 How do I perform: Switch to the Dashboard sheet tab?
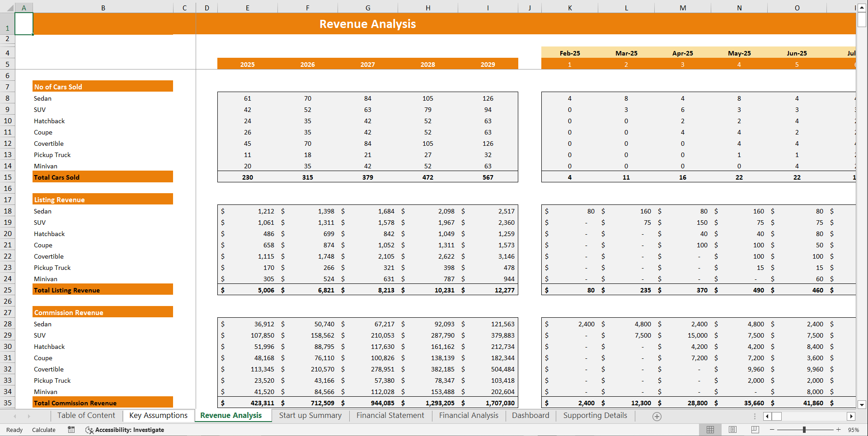[530, 415]
